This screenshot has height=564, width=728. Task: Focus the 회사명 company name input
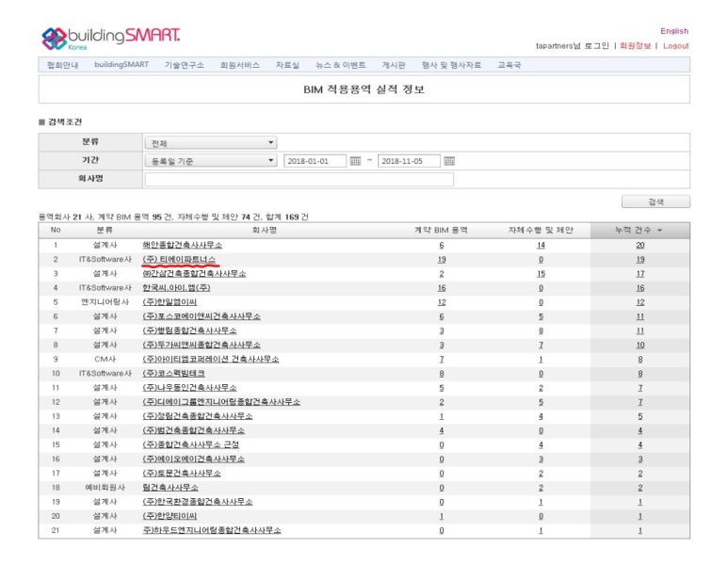point(299,179)
